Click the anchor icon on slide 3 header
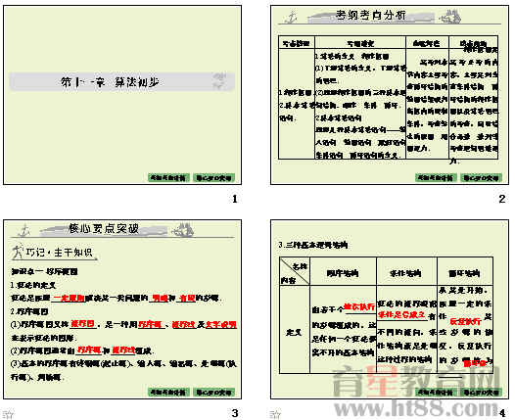 tap(23, 230)
